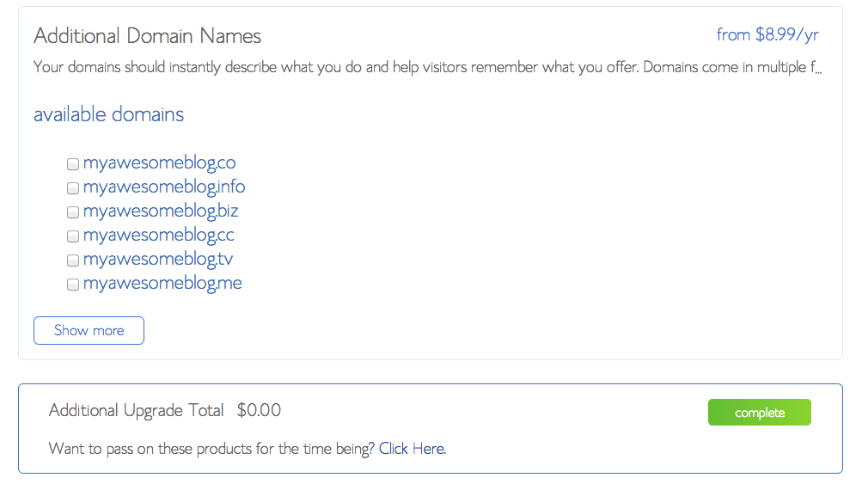Open the Click Here skip link
This screenshot has height=490, width=868.
[x=413, y=449]
